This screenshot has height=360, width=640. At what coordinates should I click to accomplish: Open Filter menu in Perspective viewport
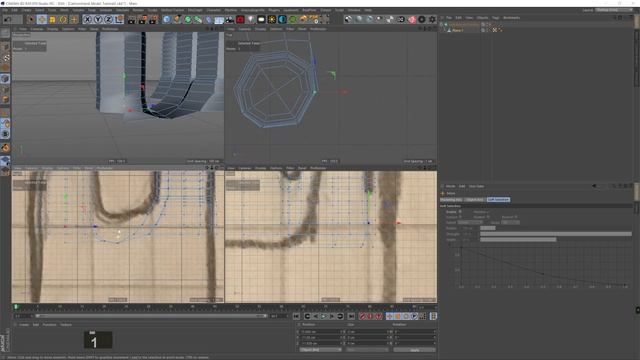82,29
